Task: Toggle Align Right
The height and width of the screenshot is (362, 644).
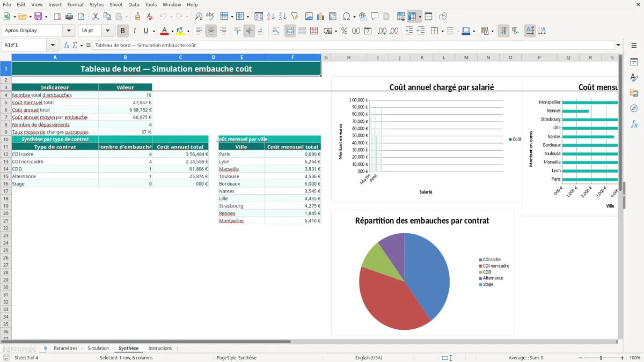Action: coord(223,31)
